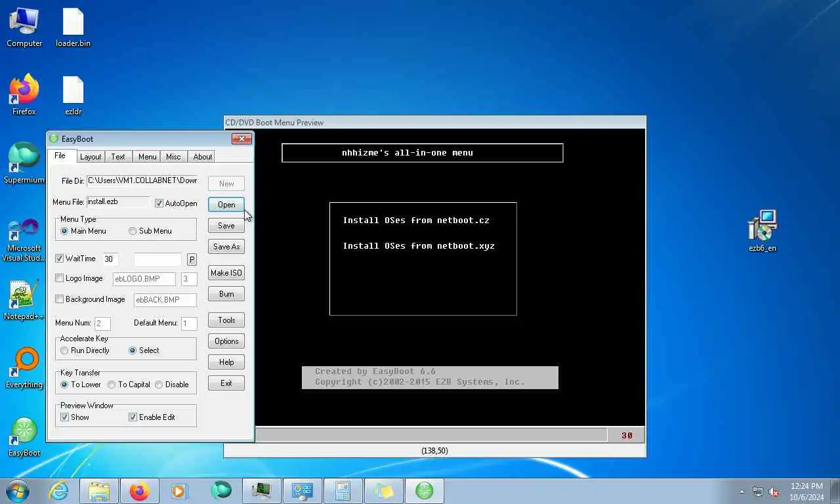Select the Everything search shortcut
Viewport: 840px width, 504px height.
[24, 369]
